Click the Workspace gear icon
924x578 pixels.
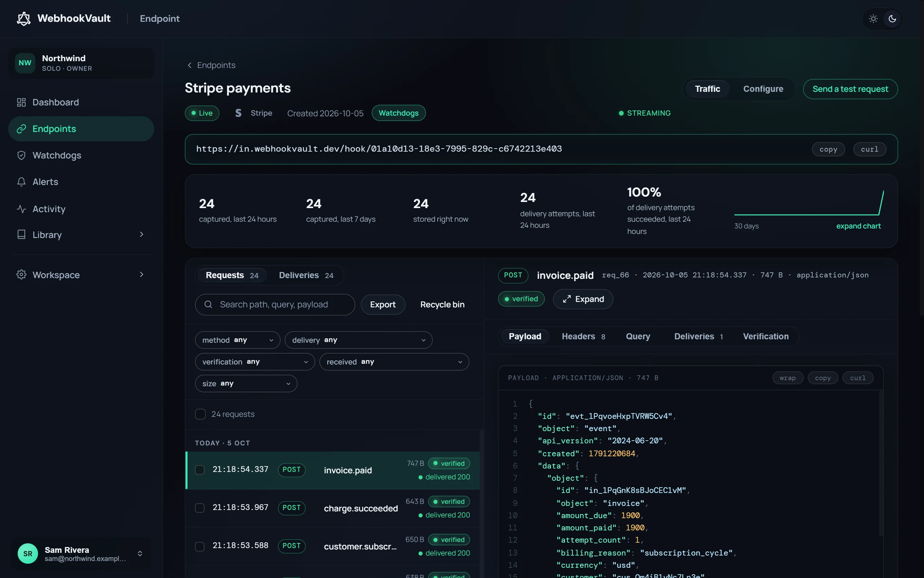(21, 274)
